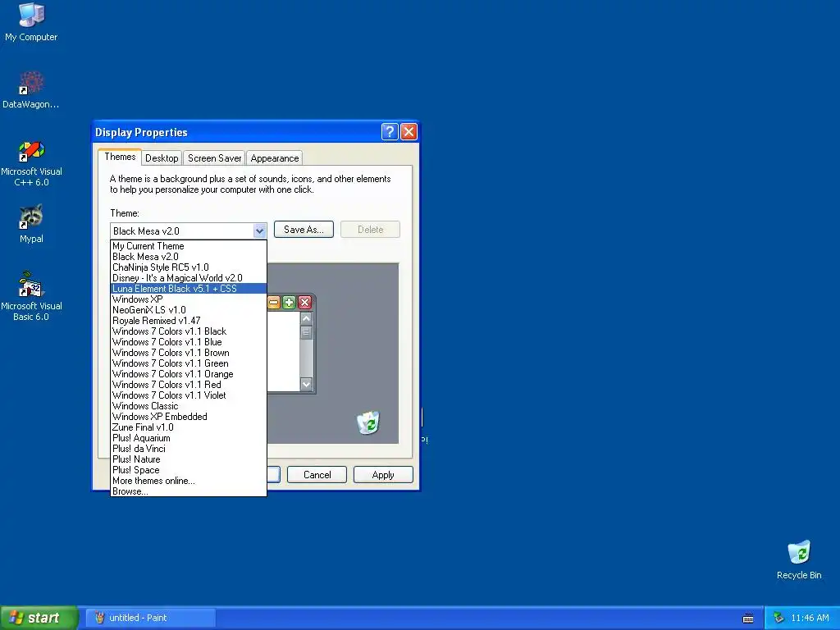Pick Windows 7 Colors v1.1 Red
840x630 pixels.
pos(189,385)
